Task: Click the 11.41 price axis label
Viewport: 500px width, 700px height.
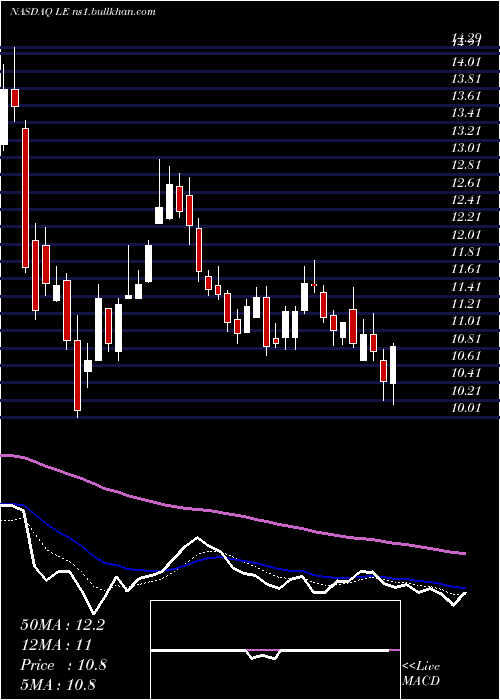Action: pos(466,286)
